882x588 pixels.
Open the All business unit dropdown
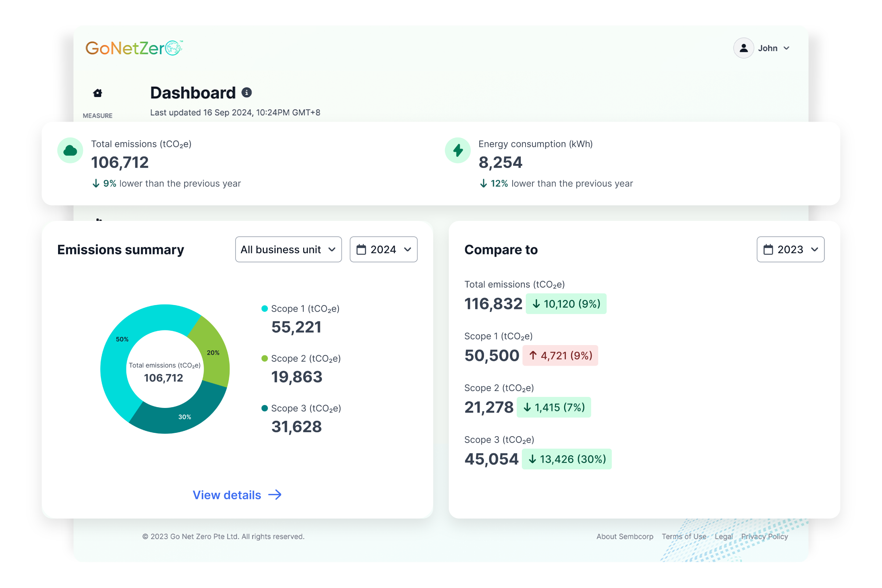click(288, 250)
